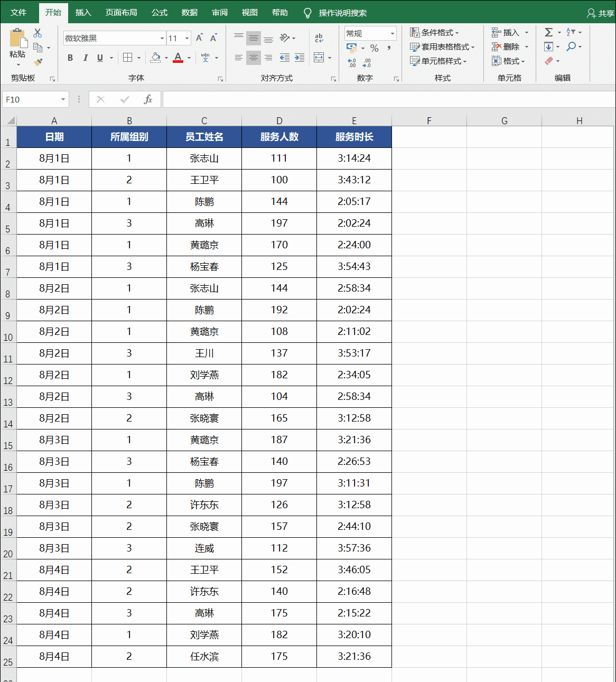Image resolution: width=616 pixels, height=682 pixels.
Task: Open the Format (格式) cells dropdown
Action: pyautogui.click(x=508, y=61)
